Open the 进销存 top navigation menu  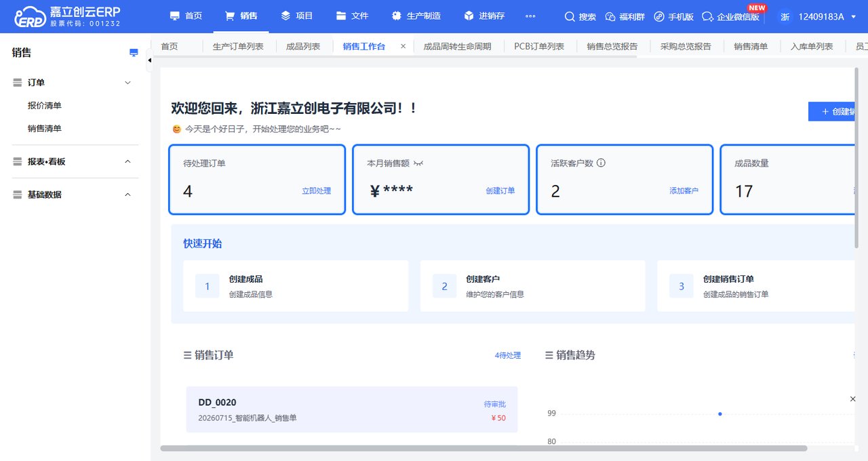click(x=484, y=16)
